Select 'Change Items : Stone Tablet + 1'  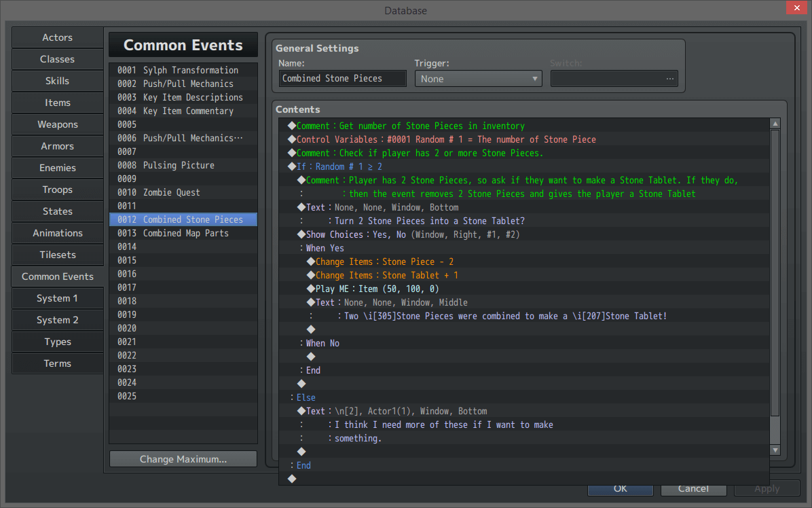(524, 275)
